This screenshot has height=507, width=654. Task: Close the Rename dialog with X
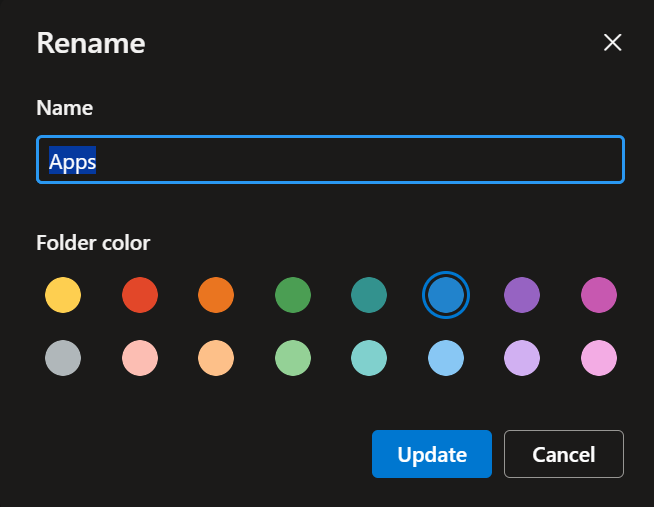point(612,42)
